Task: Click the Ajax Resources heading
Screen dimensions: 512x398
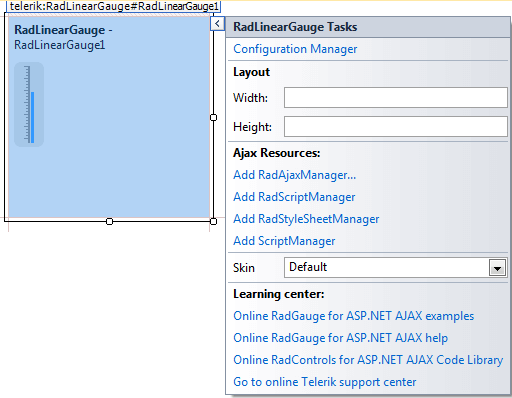Action: tap(277, 153)
